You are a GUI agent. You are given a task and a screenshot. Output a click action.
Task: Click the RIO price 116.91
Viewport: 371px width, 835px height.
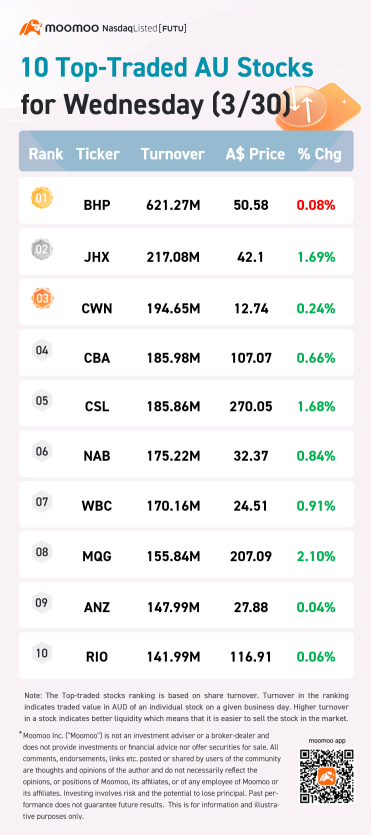point(252,657)
